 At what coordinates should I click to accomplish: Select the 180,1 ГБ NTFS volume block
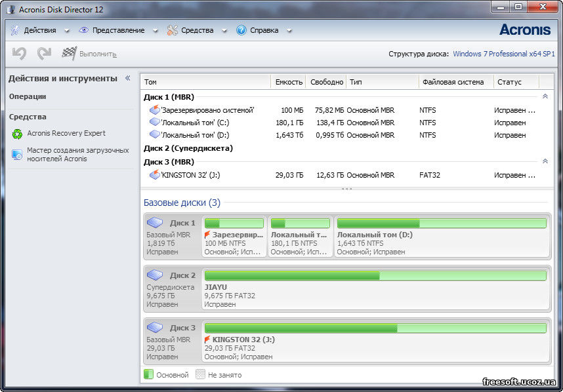tap(300, 237)
